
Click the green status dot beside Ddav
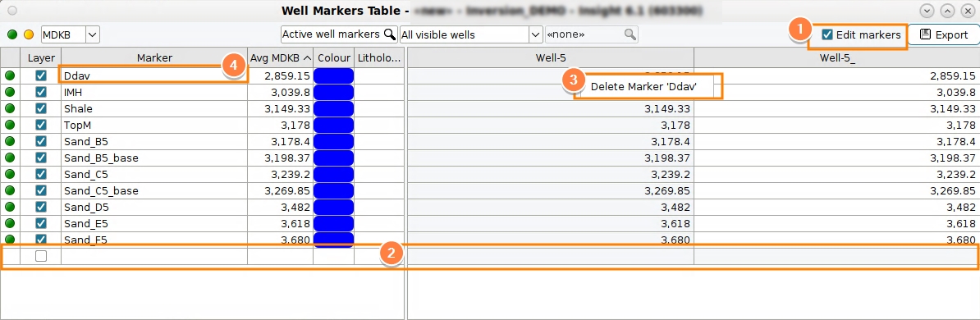tap(9, 75)
